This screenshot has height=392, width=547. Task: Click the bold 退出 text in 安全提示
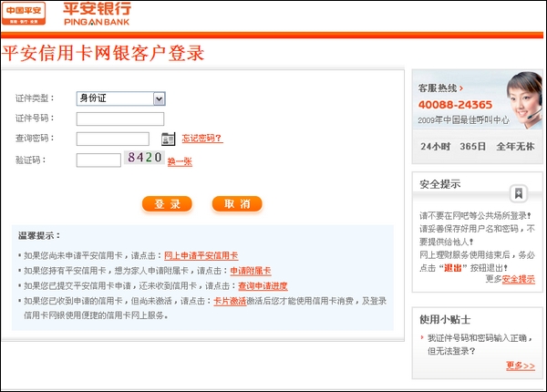[x=452, y=268]
